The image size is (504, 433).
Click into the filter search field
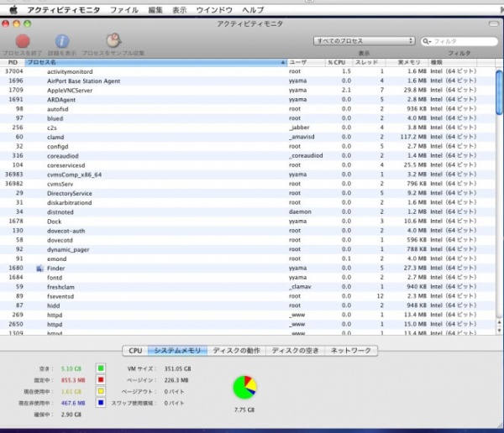tap(459, 41)
